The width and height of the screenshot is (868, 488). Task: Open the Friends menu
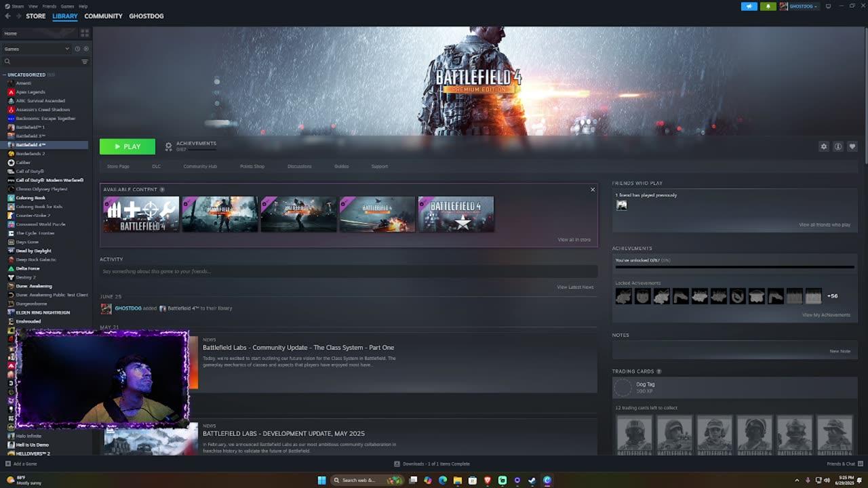pyautogui.click(x=50, y=6)
